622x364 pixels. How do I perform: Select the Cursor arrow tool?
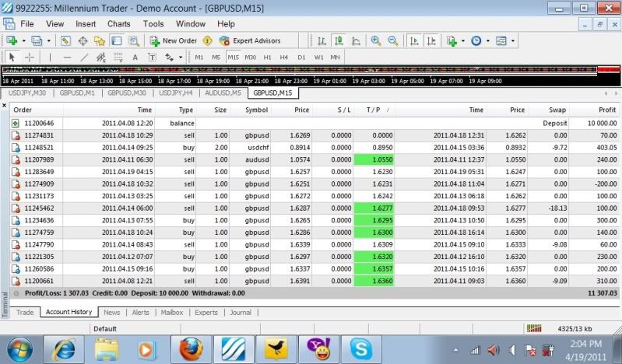click(x=12, y=57)
